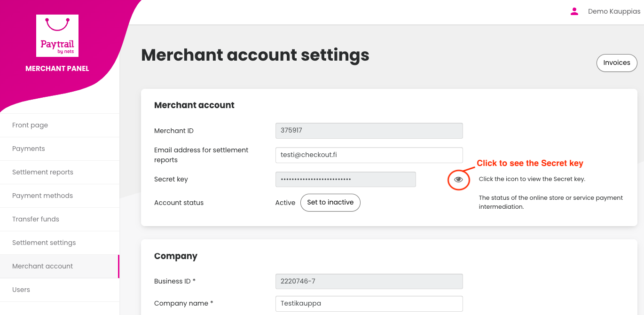The height and width of the screenshot is (315, 644).
Task: Open the Users page
Action: tap(21, 290)
